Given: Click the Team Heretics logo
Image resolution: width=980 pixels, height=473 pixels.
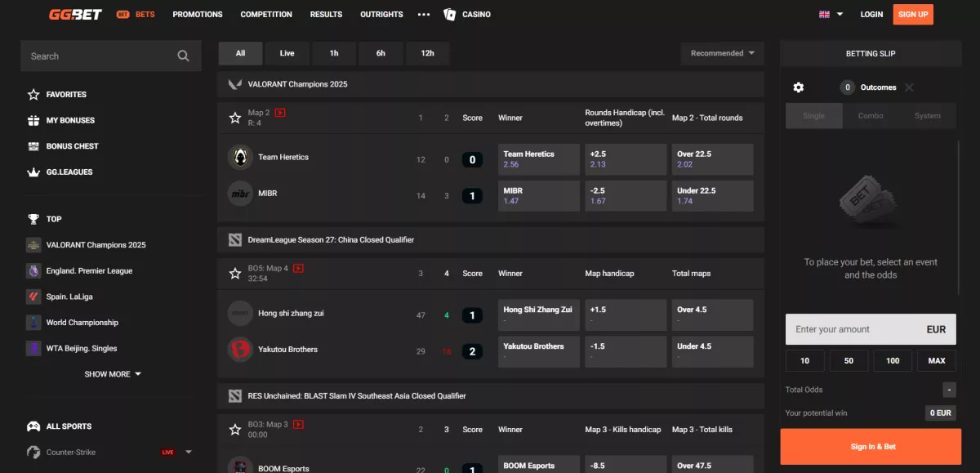Looking at the screenshot, I should [240, 157].
